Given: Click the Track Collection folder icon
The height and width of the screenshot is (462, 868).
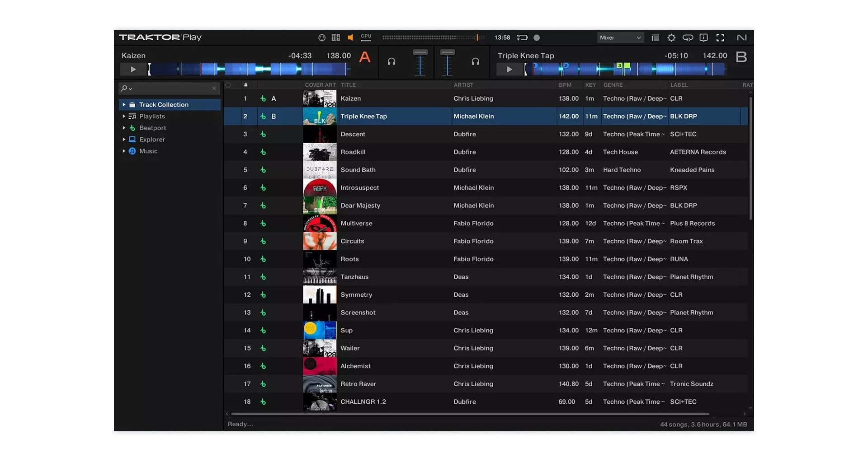Looking at the screenshot, I should click(132, 105).
